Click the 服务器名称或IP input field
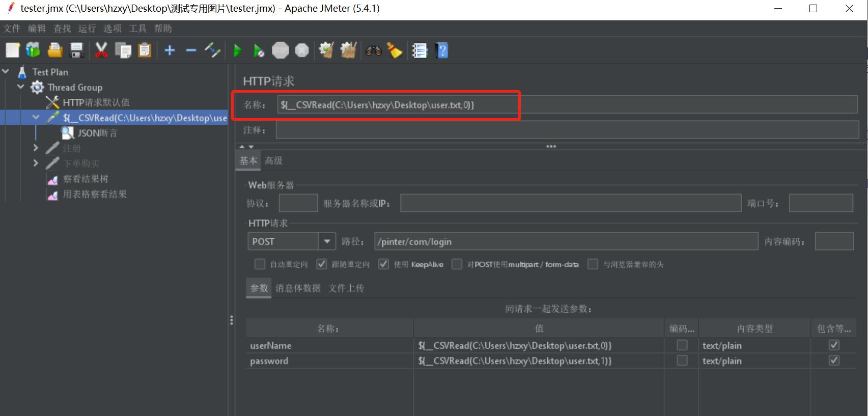The image size is (868, 416). tap(571, 203)
